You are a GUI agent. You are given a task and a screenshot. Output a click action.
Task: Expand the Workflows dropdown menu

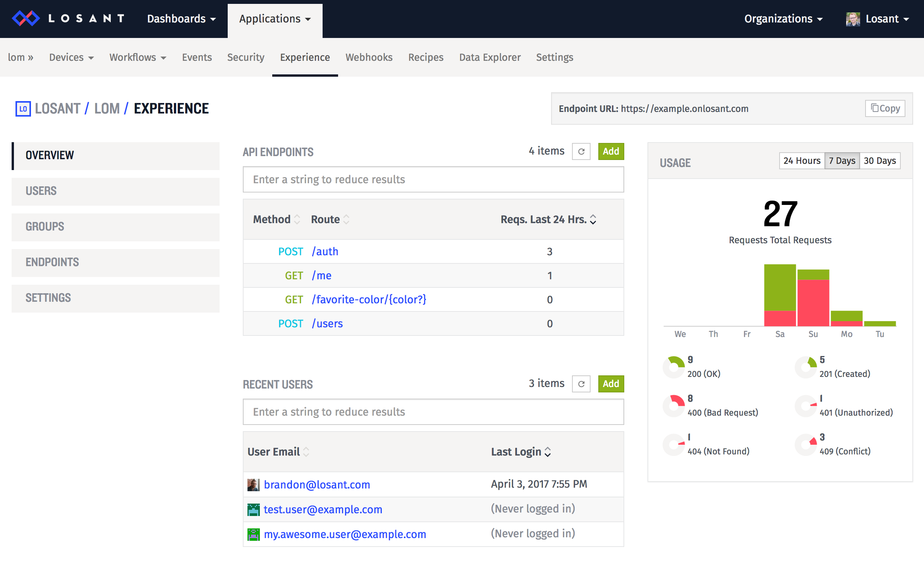137,57
